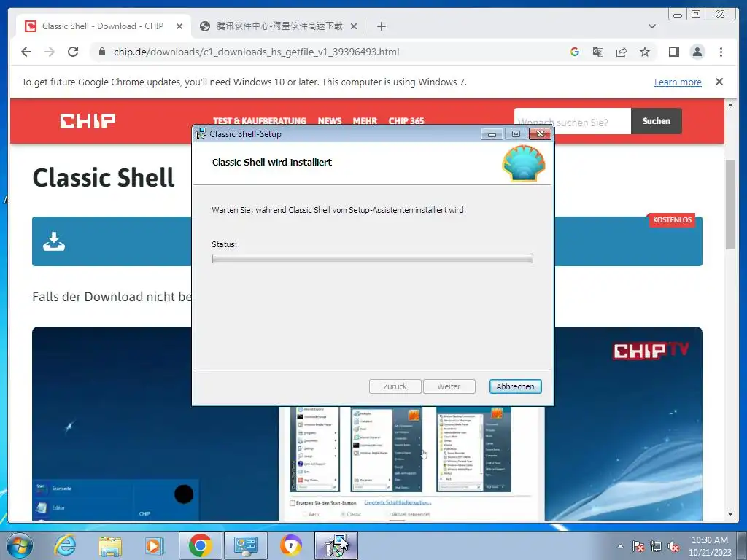The width and height of the screenshot is (747, 560).
Task: Switch to the setup installer taskbar item
Action: point(336,545)
